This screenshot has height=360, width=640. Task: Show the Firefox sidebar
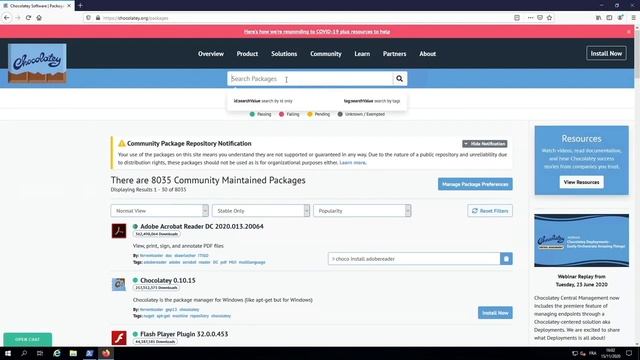click(x=609, y=18)
